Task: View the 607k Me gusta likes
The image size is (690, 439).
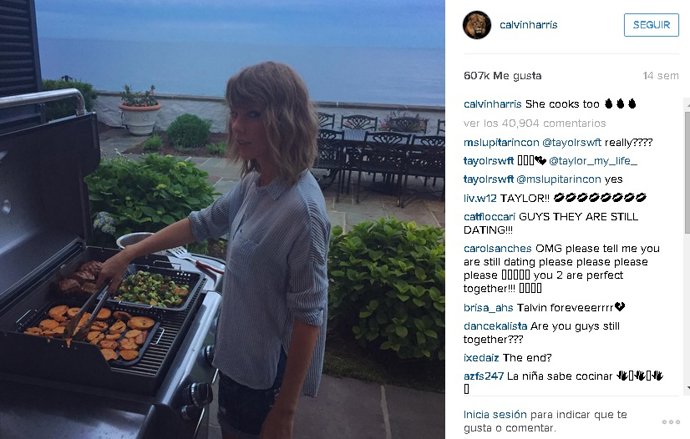Action: point(502,76)
